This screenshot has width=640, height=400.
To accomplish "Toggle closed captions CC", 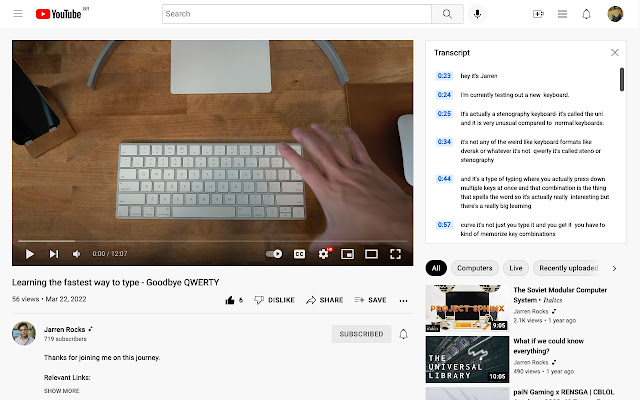I will coord(299,254).
